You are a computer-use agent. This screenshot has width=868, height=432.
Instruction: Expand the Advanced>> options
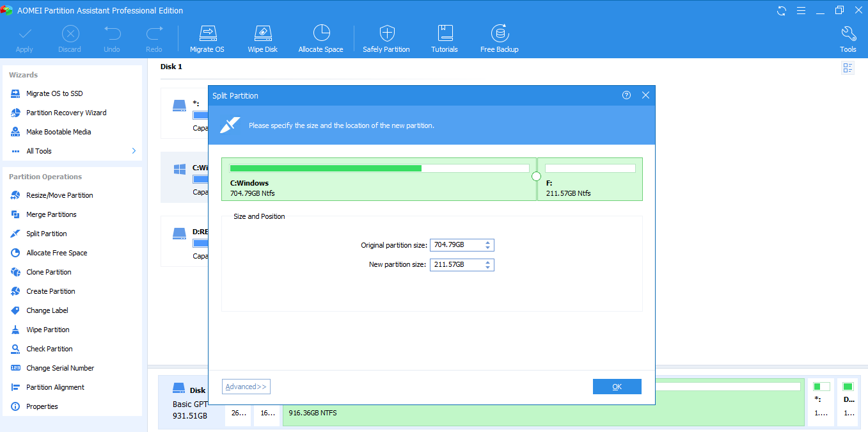[246, 387]
